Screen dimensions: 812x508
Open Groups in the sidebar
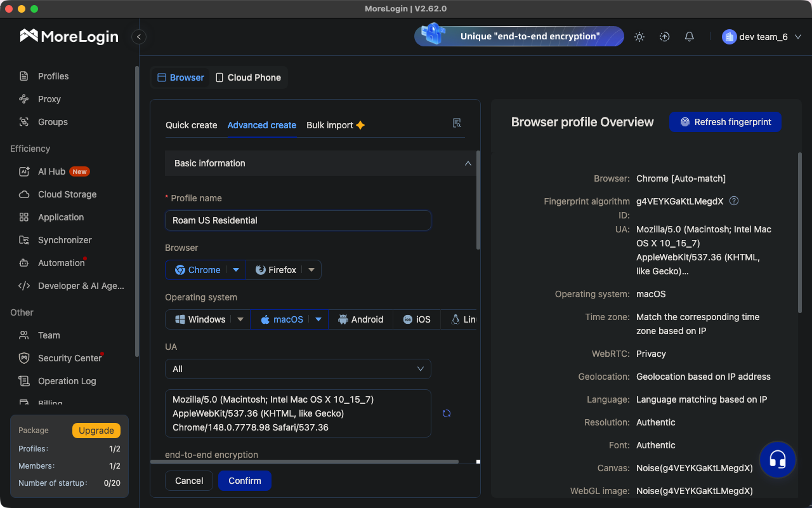click(x=53, y=122)
